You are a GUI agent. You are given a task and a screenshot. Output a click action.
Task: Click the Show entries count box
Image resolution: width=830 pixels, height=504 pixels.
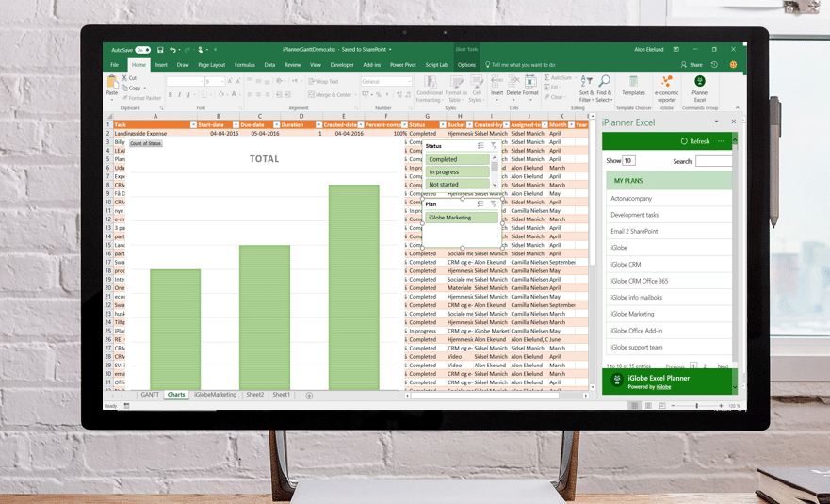(x=628, y=161)
